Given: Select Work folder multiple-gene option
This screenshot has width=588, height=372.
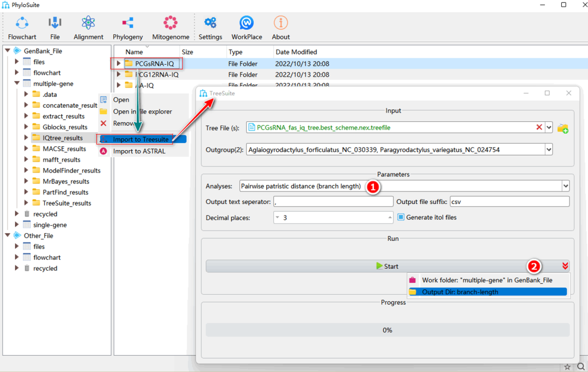Looking at the screenshot, I should pos(487,280).
